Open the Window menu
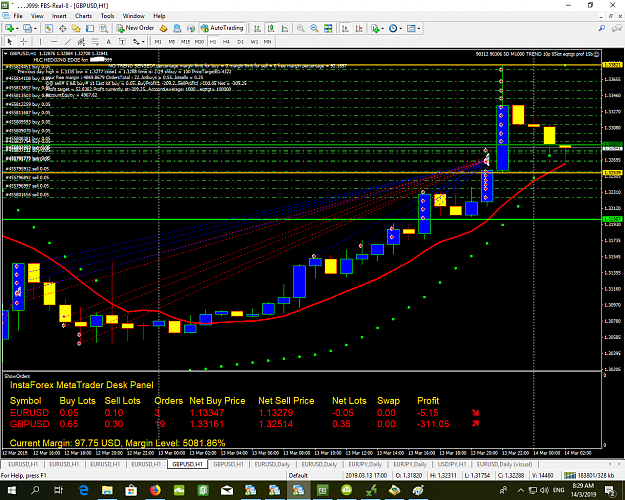Viewport: 625px width, 500px height. click(x=134, y=16)
